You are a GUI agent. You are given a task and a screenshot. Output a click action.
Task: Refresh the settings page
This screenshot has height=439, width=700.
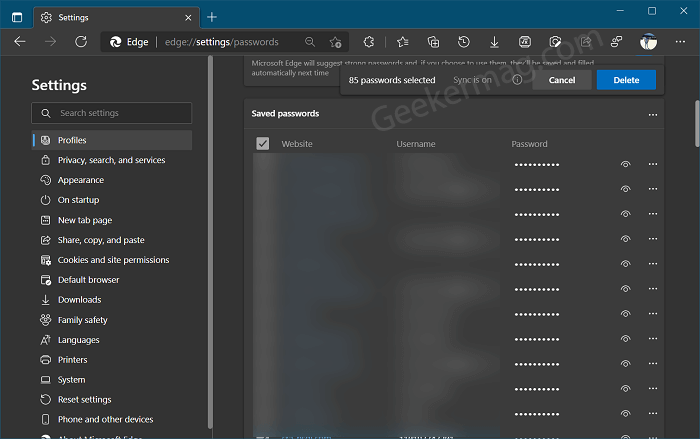pos(81,42)
